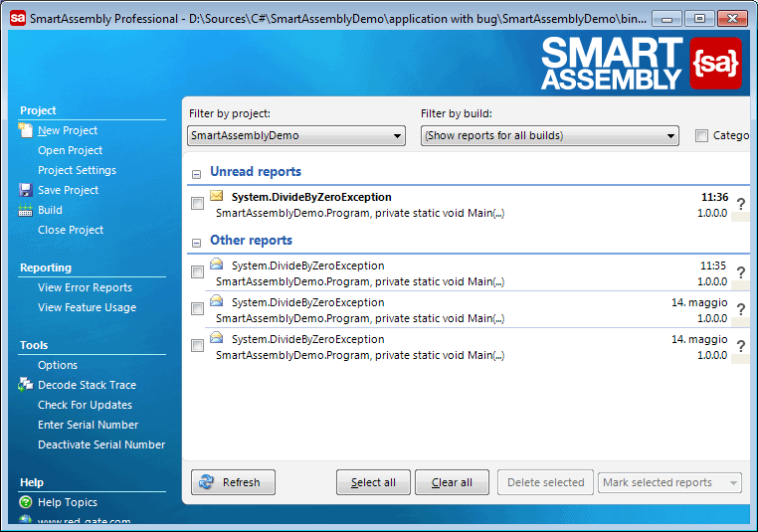Viewport: 758px width, 532px height.
Task: Click the refresh arrows icon on Refresh button
Action: point(207,481)
